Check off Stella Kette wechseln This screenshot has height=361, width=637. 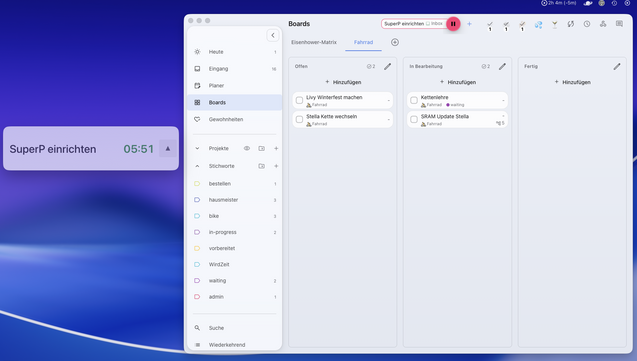(x=299, y=119)
